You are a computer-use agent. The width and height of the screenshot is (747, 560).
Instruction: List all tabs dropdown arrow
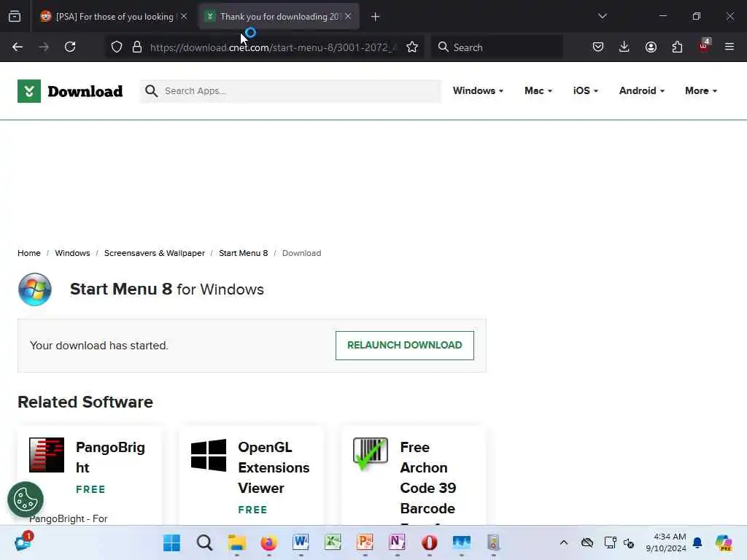[602, 16]
